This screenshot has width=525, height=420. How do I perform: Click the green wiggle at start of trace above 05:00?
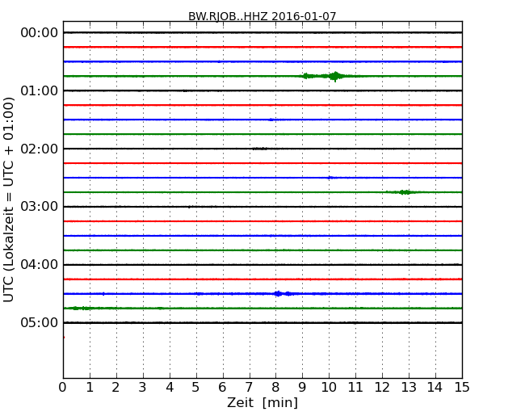coord(80,308)
